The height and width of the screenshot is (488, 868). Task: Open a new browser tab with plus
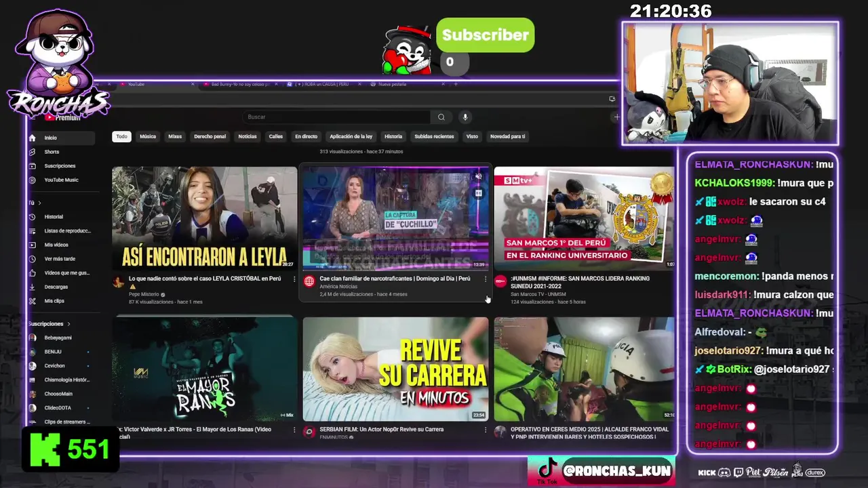[x=456, y=84]
